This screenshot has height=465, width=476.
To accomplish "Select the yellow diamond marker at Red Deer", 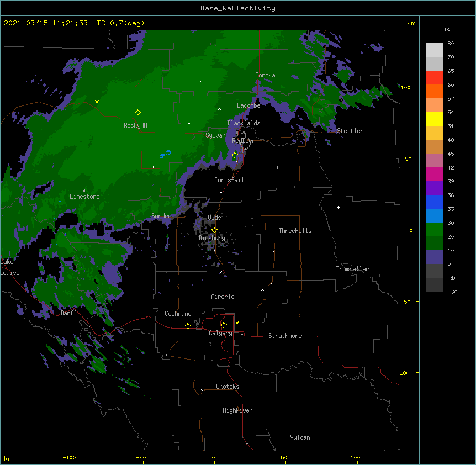I will click(x=235, y=155).
